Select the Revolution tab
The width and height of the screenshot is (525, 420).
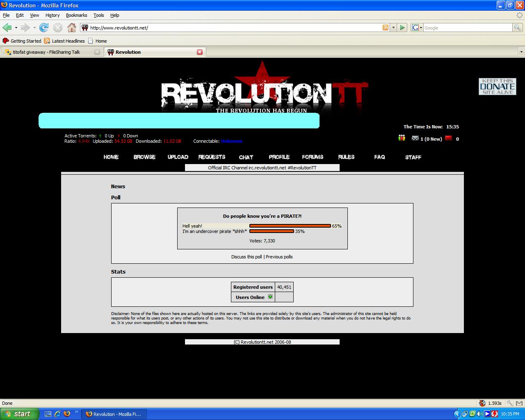tap(154, 52)
